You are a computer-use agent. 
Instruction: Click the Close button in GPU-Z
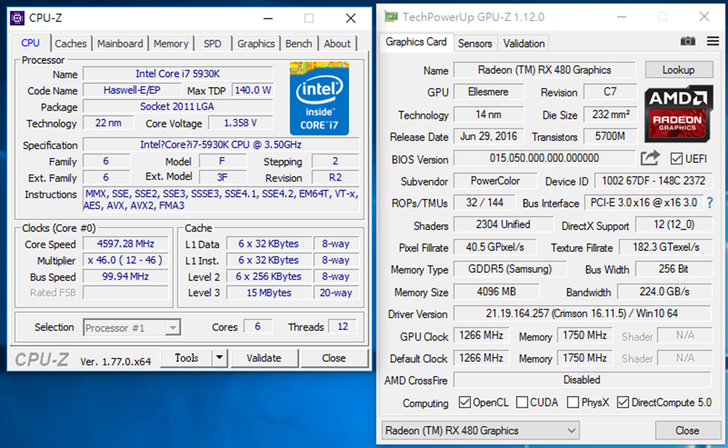coord(687,430)
